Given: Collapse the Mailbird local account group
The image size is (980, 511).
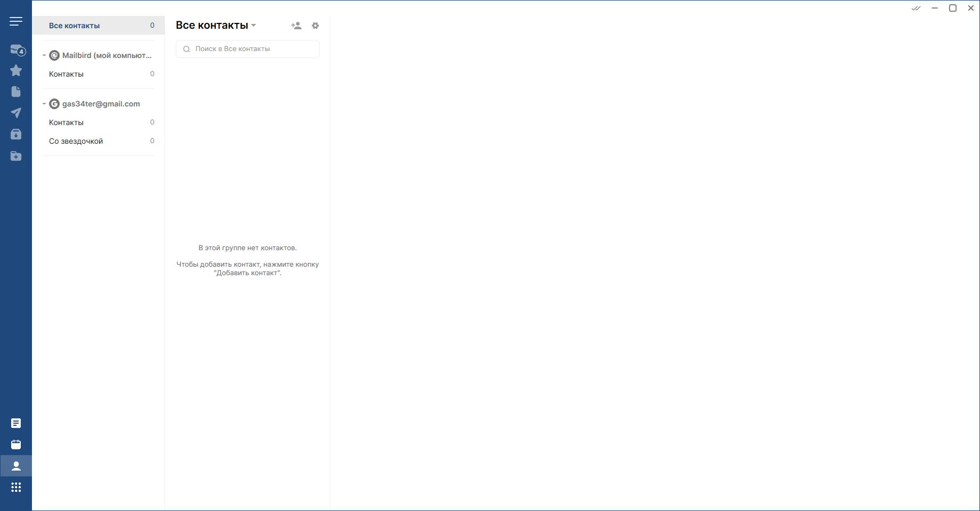Looking at the screenshot, I should coord(44,55).
